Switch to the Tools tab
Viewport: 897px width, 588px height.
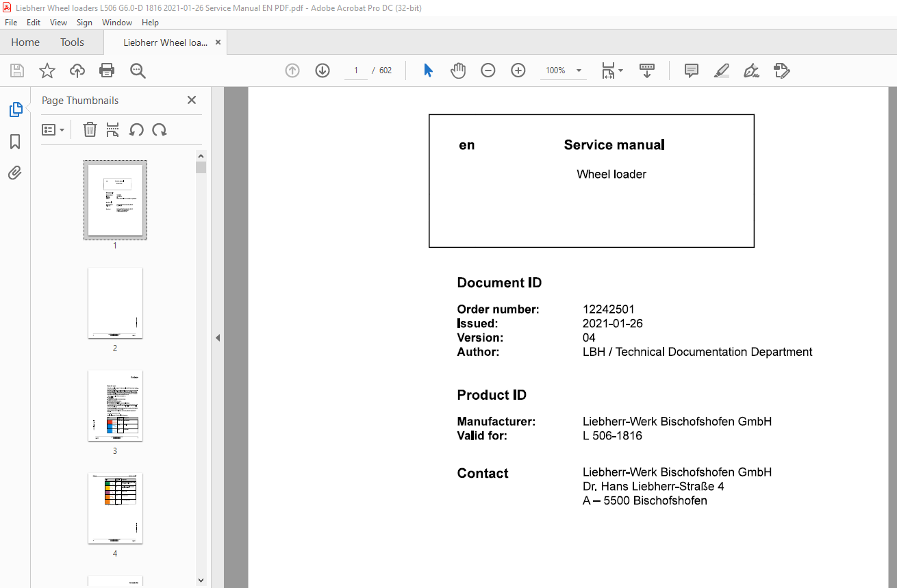[x=72, y=42]
